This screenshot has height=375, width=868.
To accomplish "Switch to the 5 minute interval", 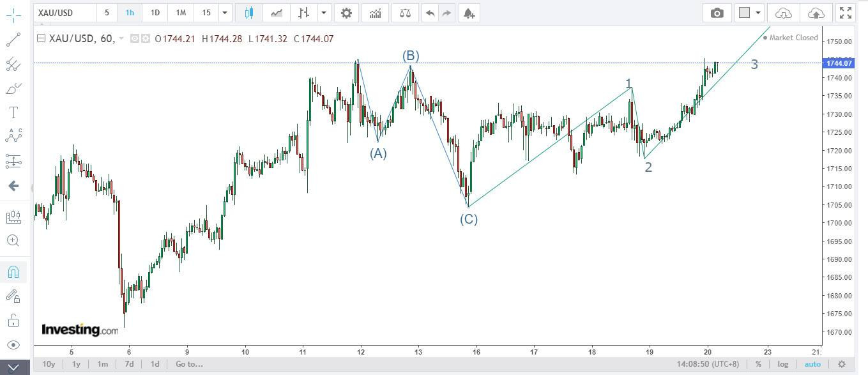I will [x=107, y=13].
